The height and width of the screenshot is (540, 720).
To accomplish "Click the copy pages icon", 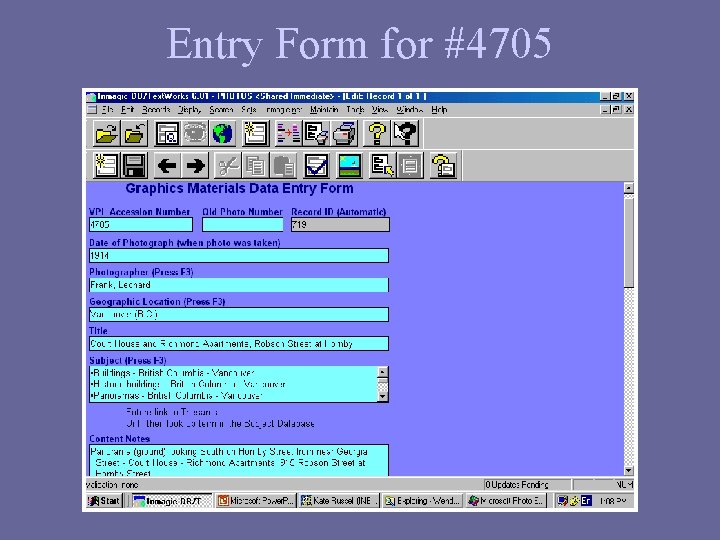I will click(256, 165).
